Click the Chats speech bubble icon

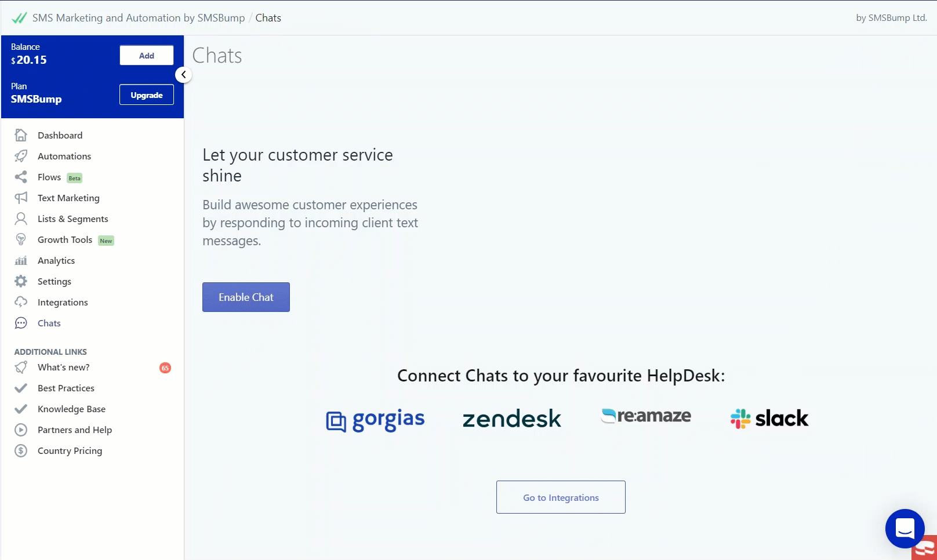pyautogui.click(x=21, y=323)
